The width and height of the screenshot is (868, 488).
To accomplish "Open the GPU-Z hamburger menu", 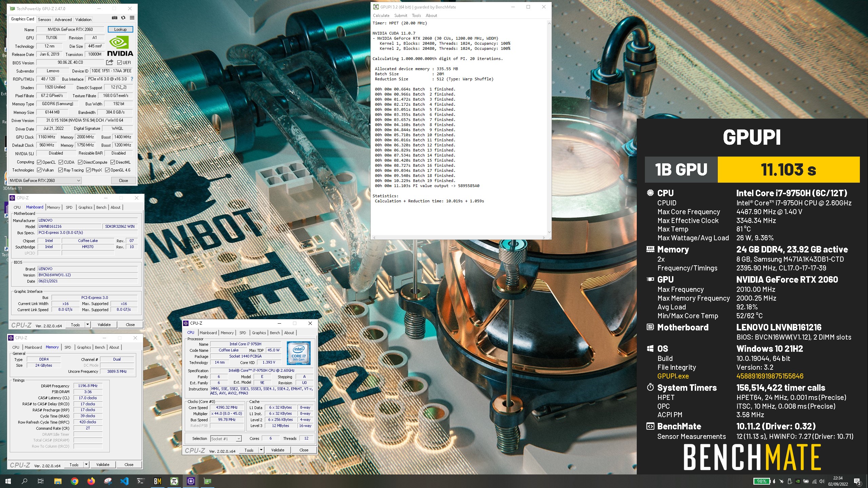I will (x=132, y=18).
